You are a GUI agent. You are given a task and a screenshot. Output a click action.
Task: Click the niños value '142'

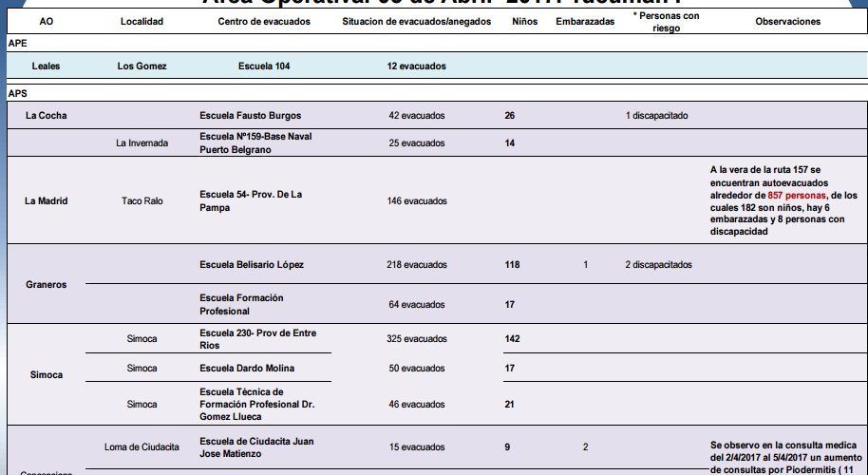(512, 339)
